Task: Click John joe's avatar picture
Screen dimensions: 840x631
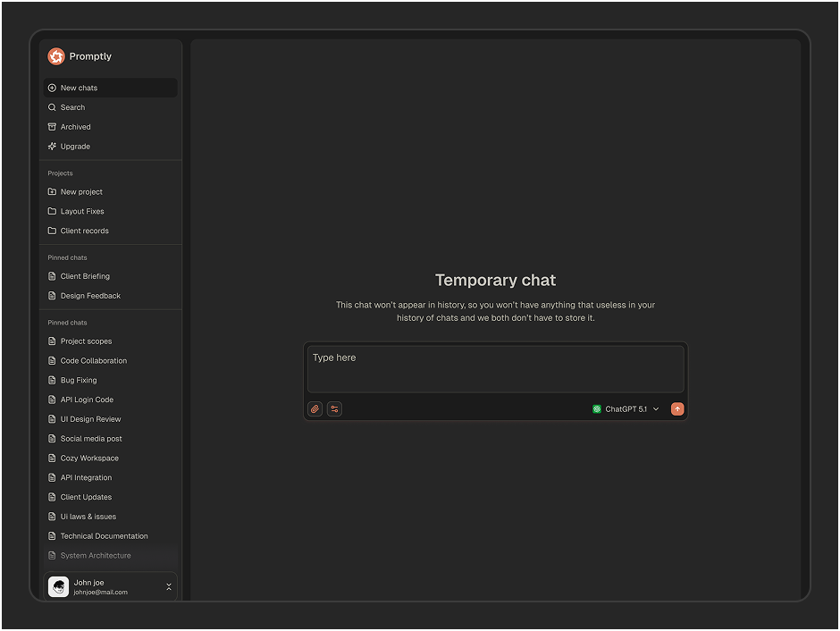Action: [58, 586]
